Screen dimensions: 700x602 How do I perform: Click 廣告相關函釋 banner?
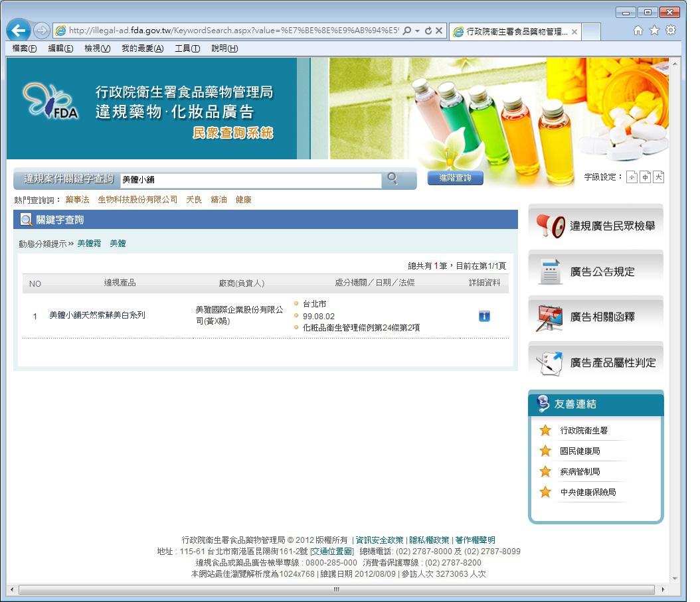(x=596, y=317)
